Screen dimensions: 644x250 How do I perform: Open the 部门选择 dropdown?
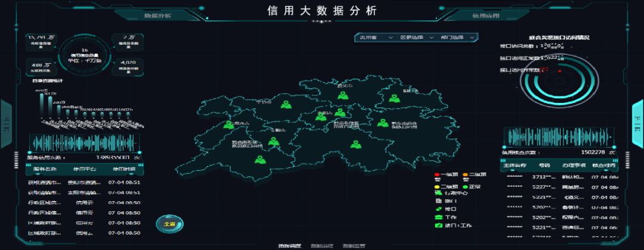(457, 37)
